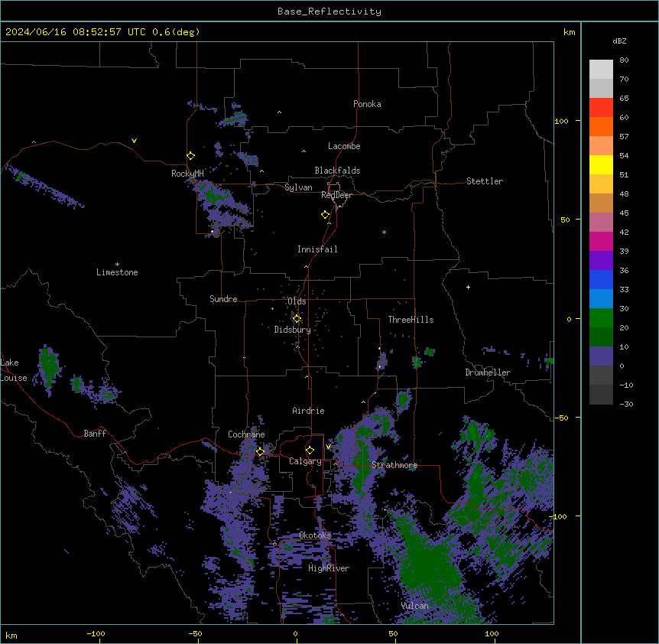
Task: Click the RockyMH label
Action: 187,174
